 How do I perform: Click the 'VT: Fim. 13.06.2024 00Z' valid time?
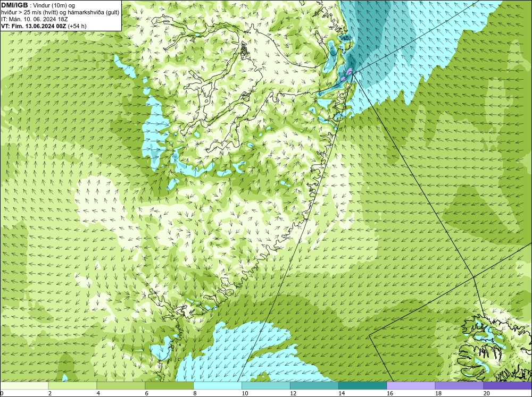pyautogui.click(x=34, y=26)
